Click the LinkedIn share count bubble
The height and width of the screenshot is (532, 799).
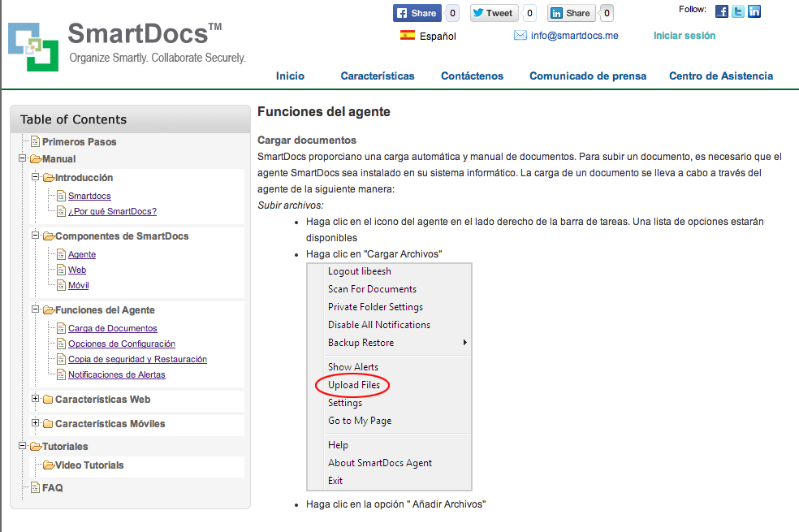coord(607,13)
